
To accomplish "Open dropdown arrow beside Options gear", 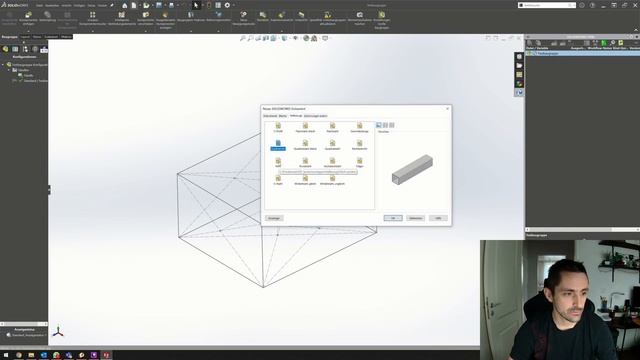I will coord(233,5).
